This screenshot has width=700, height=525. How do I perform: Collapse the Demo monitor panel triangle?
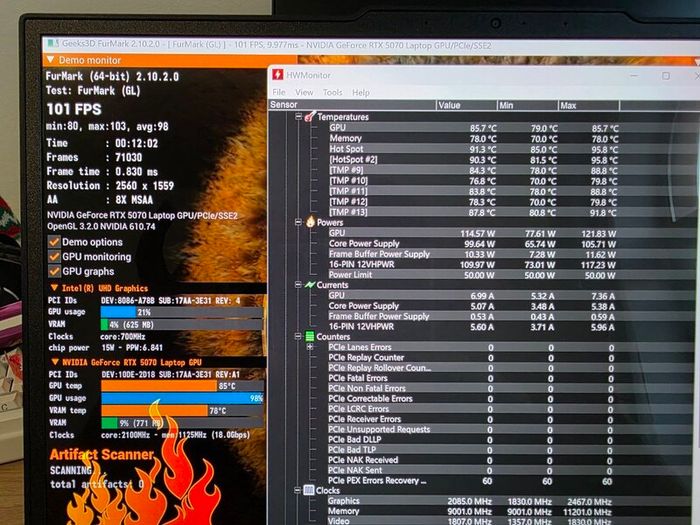[50, 59]
